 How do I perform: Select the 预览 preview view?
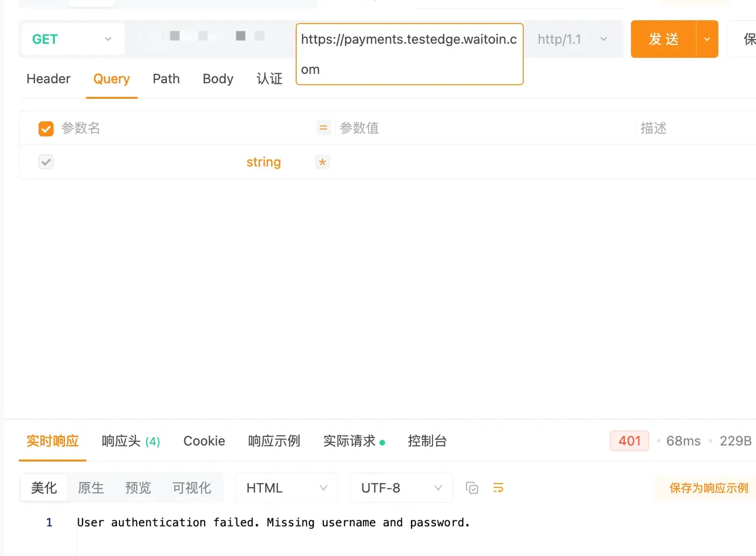pyautogui.click(x=138, y=488)
